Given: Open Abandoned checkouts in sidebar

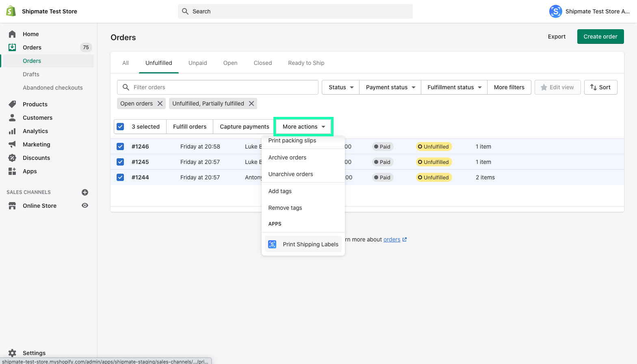Looking at the screenshot, I should coord(53,88).
